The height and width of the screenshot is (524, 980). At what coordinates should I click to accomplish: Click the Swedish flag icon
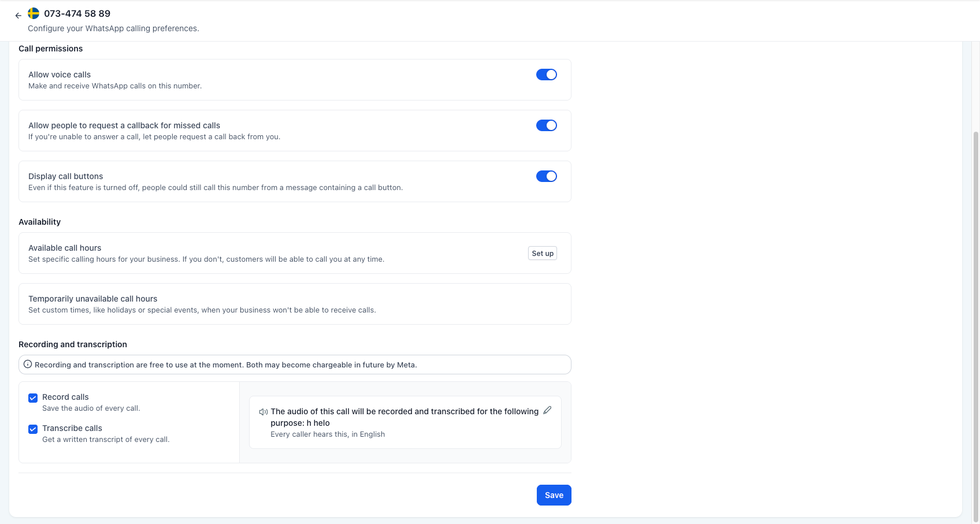point(34,13)
